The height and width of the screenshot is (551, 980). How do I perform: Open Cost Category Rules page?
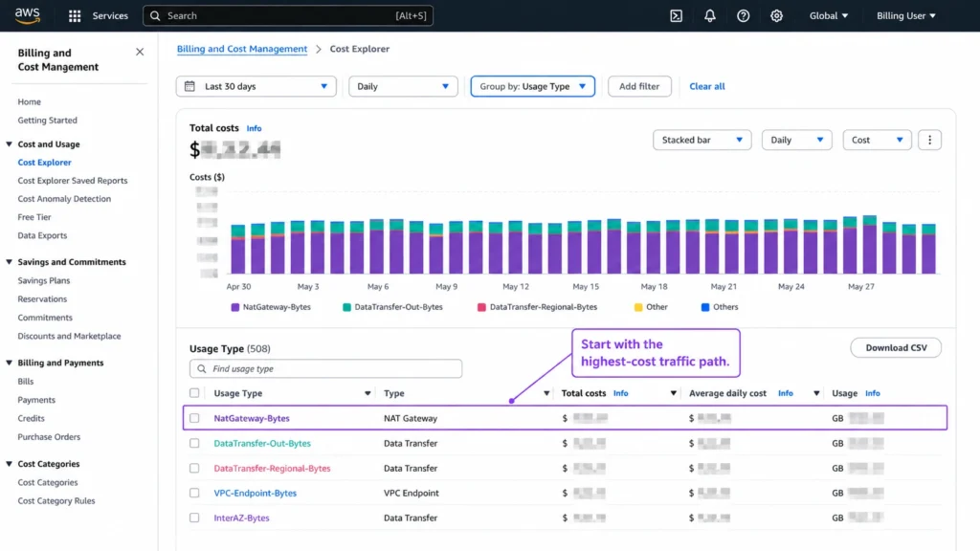coord(56,500)
